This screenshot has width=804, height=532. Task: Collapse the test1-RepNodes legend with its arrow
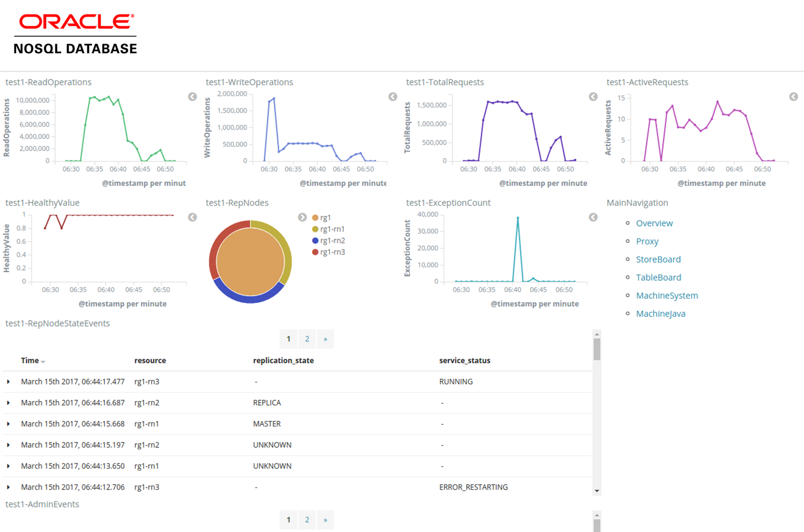(x=302, y=217)
